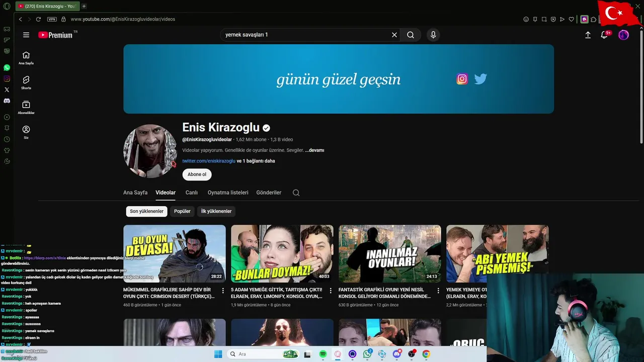The image size is (644, 362).
Task: Open the upload/create icon in YouTube header
Action: [588, 35]
